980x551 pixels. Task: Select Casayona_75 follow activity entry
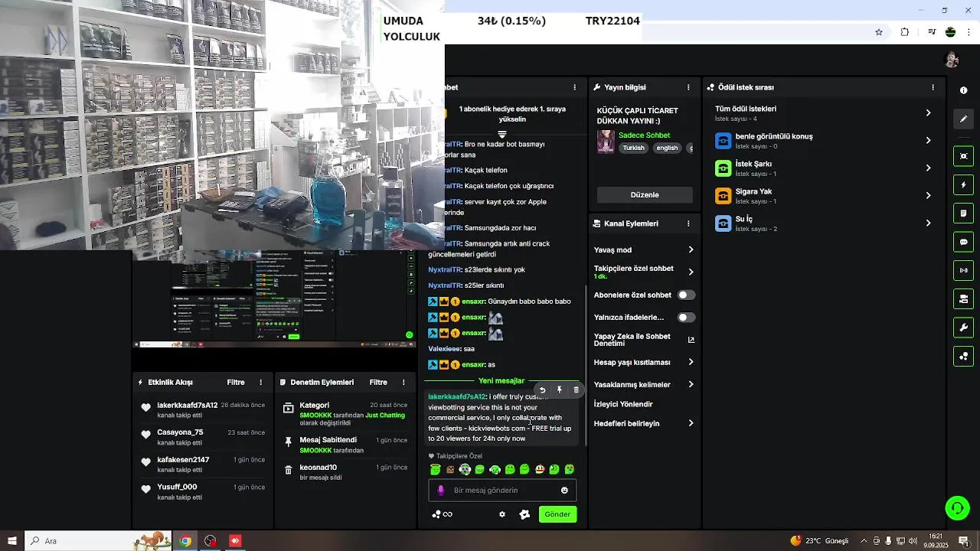[201, 437]
